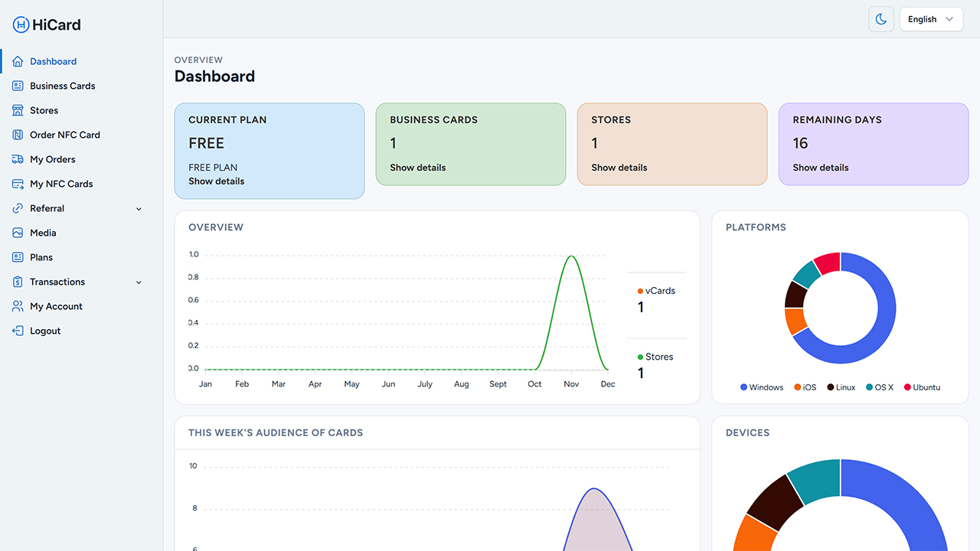
Task: Click the vCards series legend entry
Action: pos(656,291)
